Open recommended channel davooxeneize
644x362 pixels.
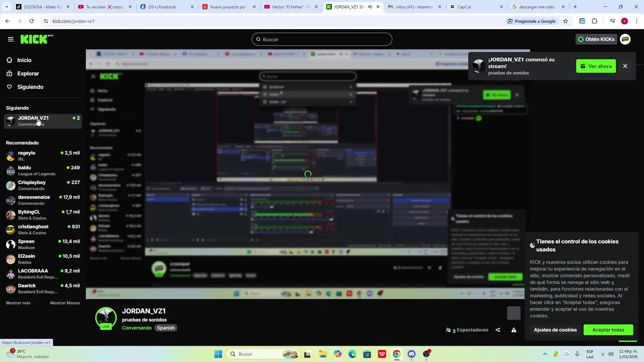click(x=43, y=200)
